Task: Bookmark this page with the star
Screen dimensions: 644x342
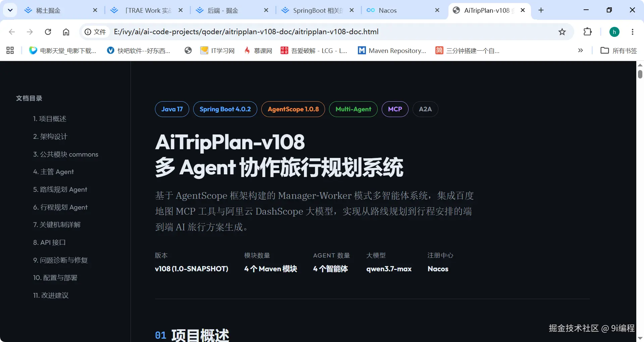Action: (562, 32)
